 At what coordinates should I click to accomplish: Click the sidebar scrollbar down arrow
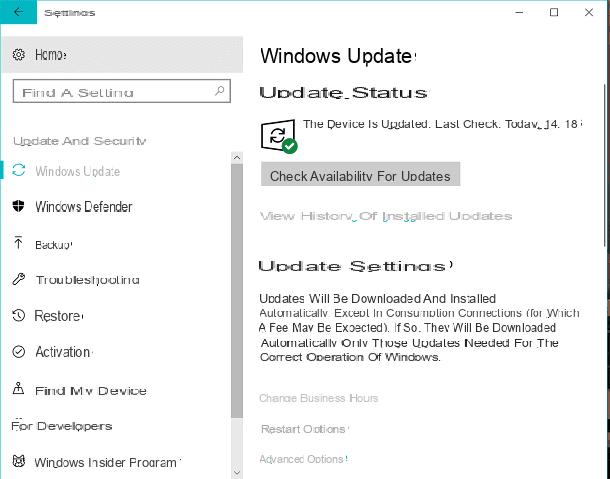pyautogui.click(x=237, y=473)
